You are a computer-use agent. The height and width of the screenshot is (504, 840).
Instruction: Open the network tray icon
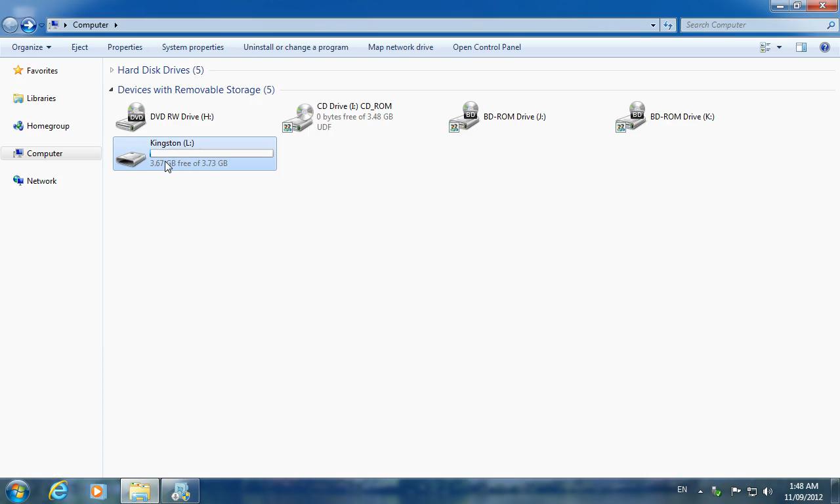[x=752, y=492]
